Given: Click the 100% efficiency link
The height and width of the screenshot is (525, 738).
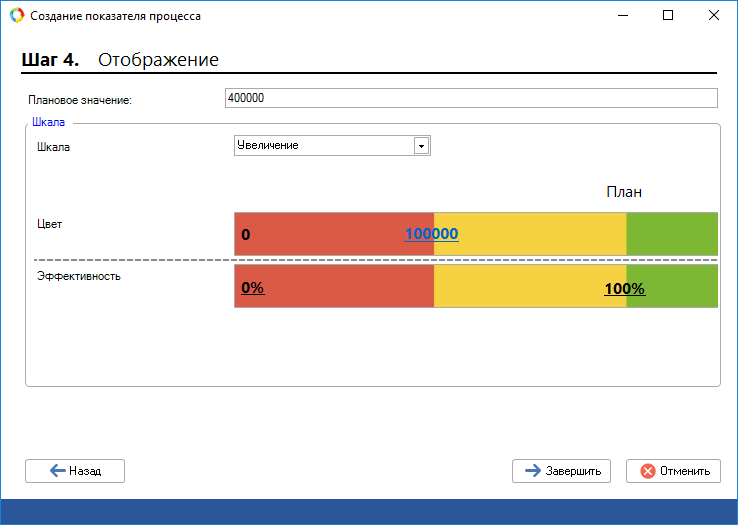Looking at the screenshot, I should (x=625, y=288).
